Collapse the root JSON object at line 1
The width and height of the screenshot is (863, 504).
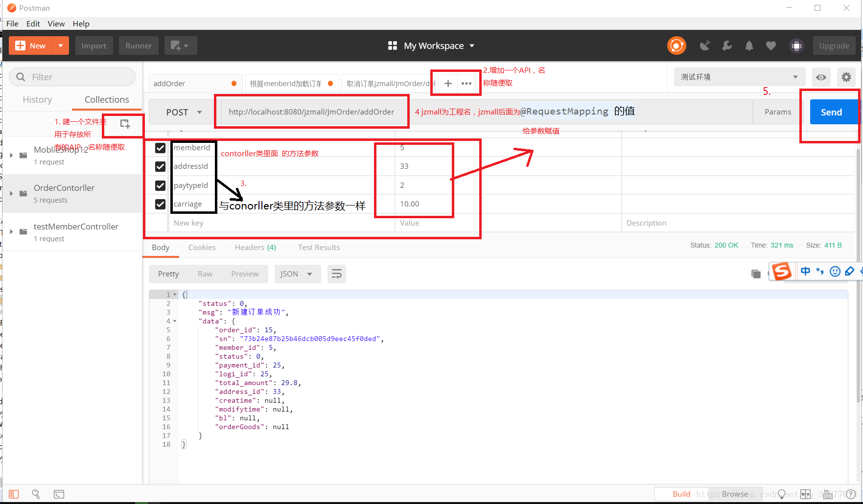tap(175, 295)
